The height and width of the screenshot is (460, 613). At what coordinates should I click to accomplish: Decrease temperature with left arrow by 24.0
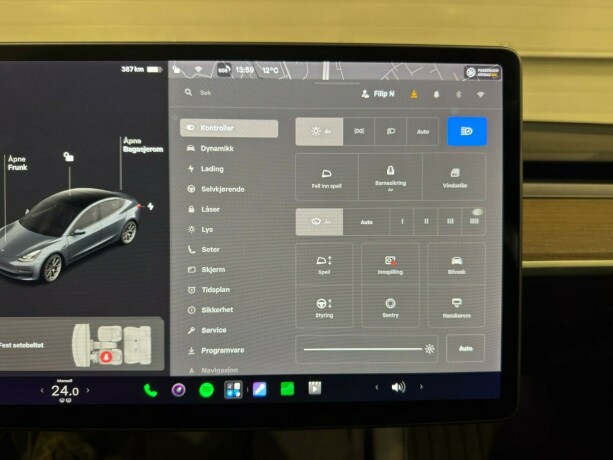pos(42,390)
